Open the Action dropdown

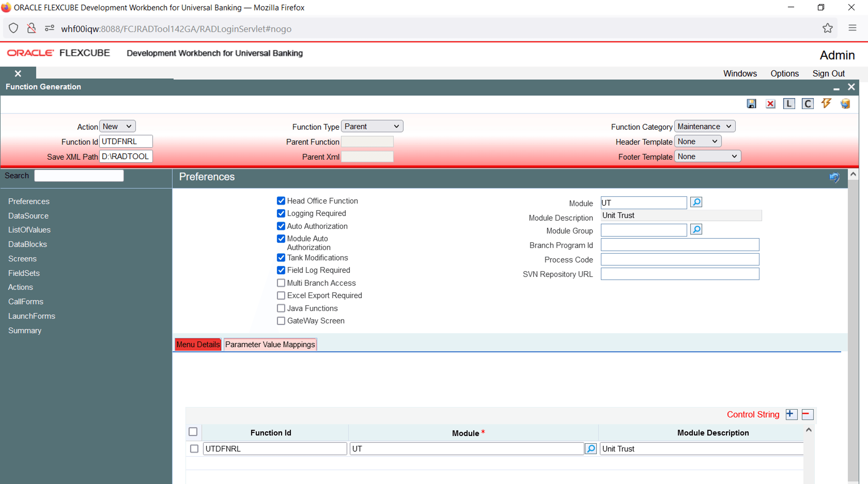point(117,126)
